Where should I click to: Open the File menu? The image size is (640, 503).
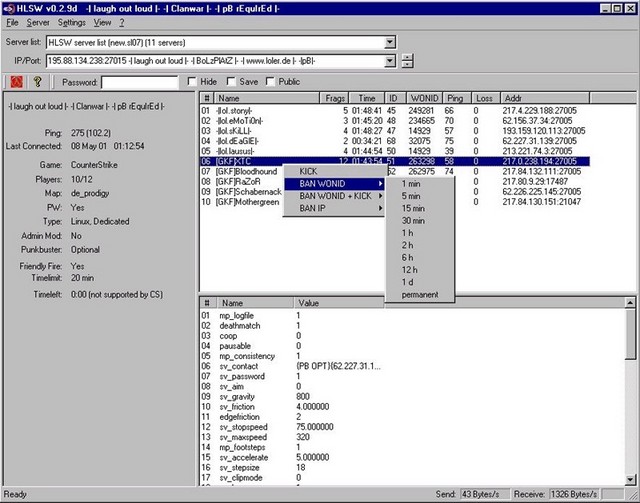coord(12,23)
